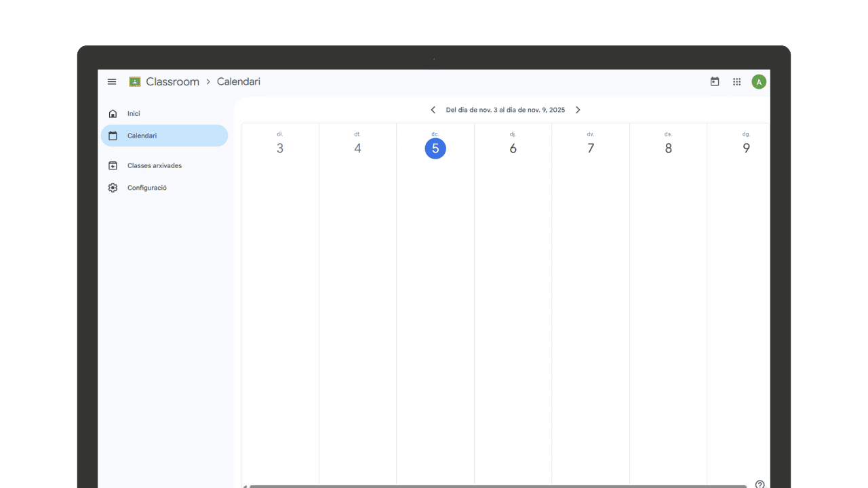
Task: Click the Calendari icon in the sidebar
Action: [113, 136]
